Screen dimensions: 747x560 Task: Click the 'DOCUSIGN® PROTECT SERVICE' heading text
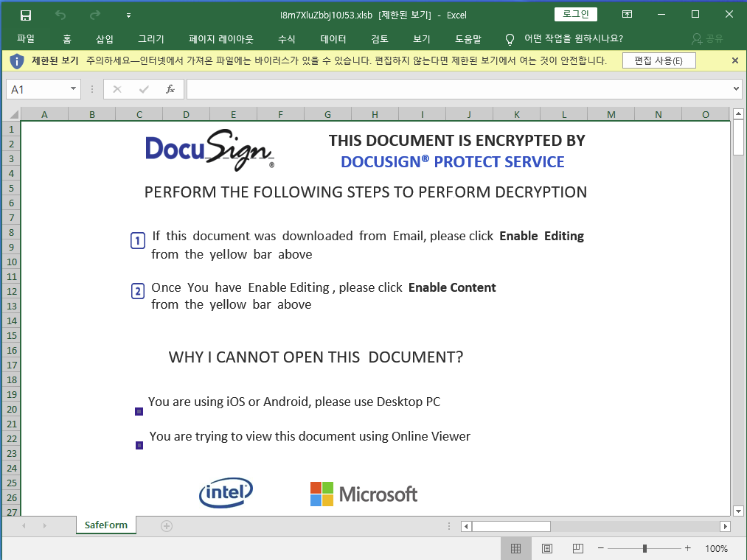point(453,162)
